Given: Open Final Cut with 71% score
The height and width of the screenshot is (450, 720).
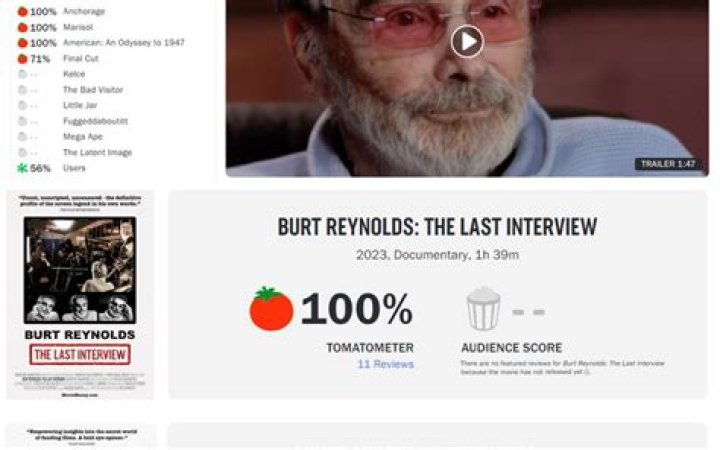Looking at the screenshot, I should 81,58.
